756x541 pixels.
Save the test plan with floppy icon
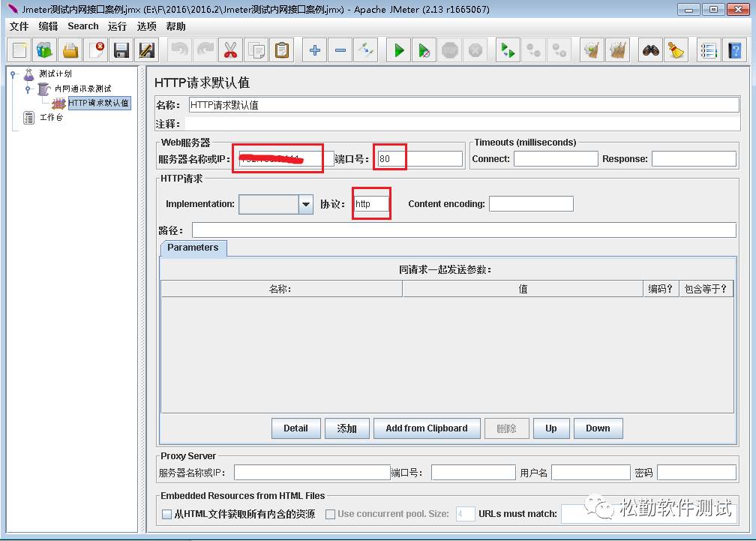tap(121, 50)
